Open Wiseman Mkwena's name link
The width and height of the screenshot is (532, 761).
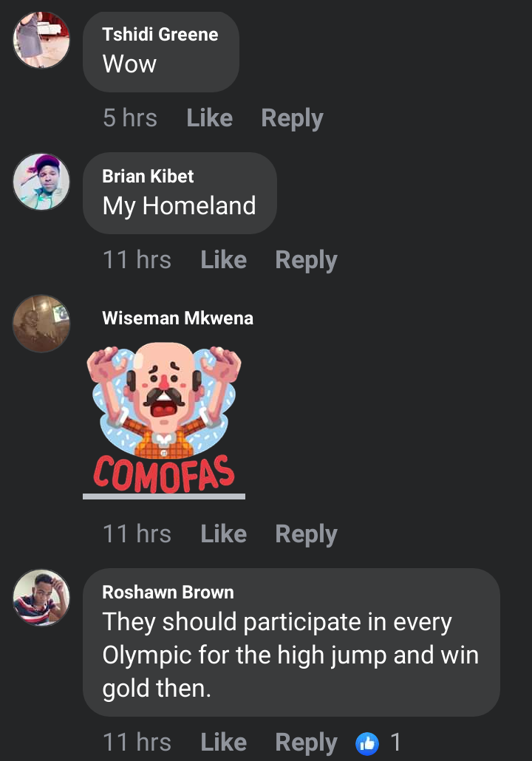click(x=177, y=318)
